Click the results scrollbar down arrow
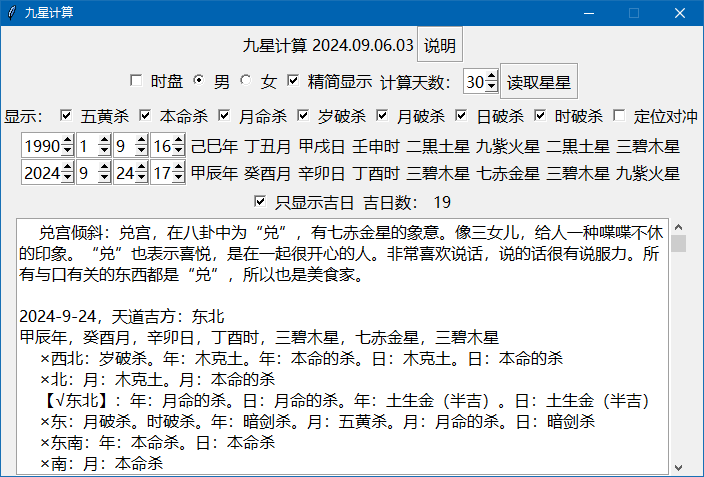This screenshot has width=704, height=477. click(x=678, y=468)
